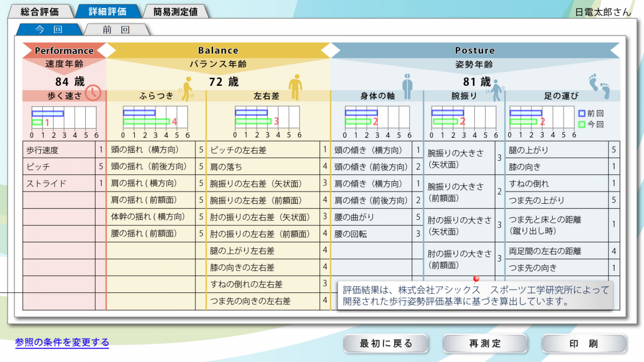
Task: Click 肩の傾き（横方向） row
Action: pos(377,183)
